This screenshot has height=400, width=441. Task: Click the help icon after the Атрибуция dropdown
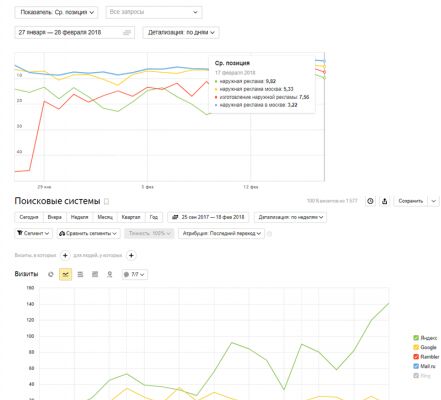click(269, 234)
